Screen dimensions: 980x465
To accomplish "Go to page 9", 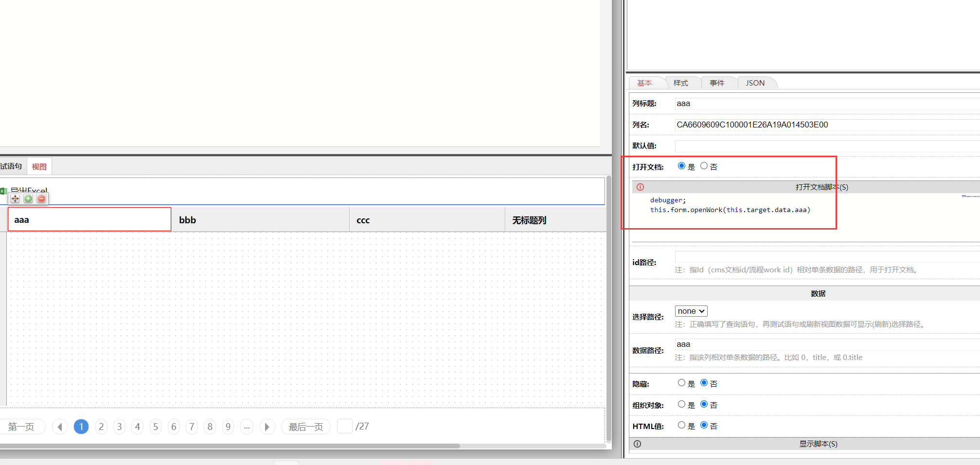I will 228,427.
